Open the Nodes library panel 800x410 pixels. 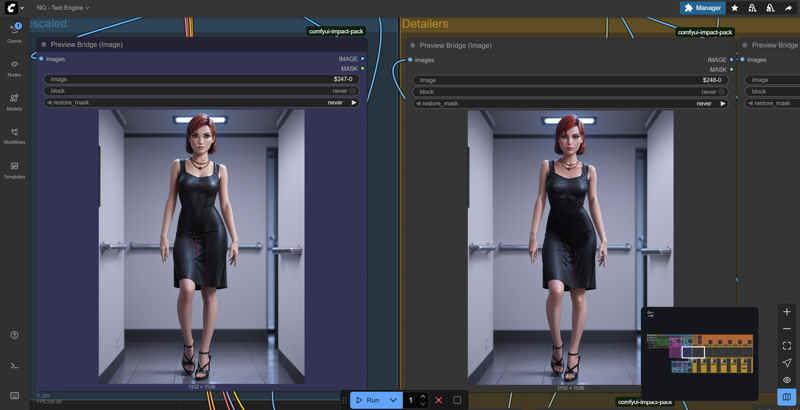[14, 67]
